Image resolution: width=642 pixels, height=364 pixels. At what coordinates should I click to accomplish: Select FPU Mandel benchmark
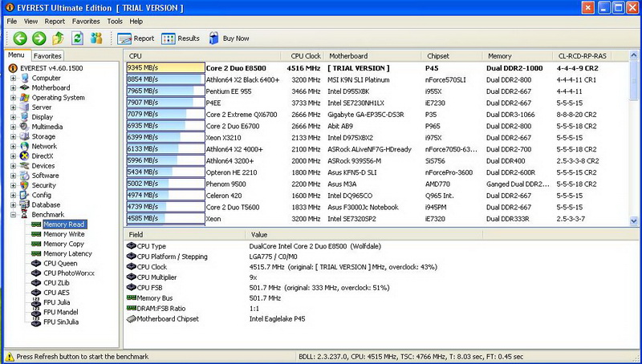click(x=61, y=312)
